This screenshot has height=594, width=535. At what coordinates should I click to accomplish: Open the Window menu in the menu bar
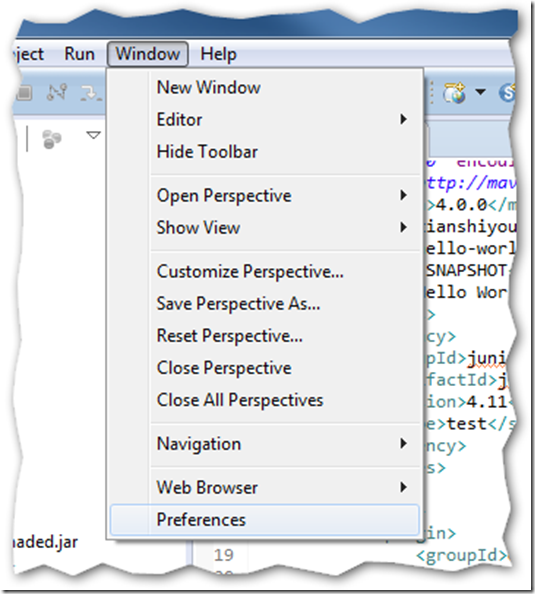148,54
